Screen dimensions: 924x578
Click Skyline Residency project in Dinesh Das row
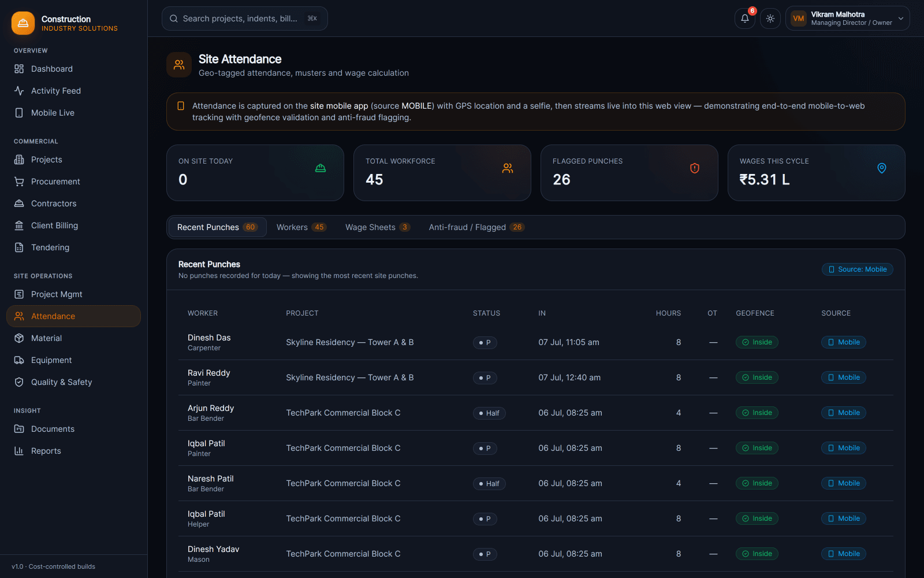tap(350, 342)
